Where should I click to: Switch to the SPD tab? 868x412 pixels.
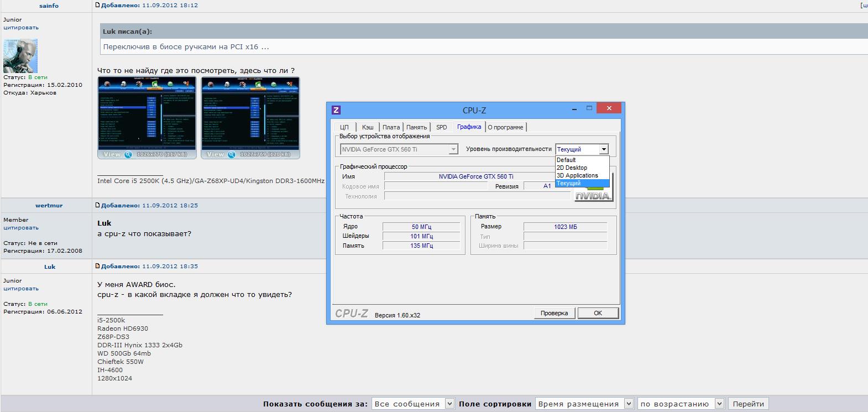tap(441, 127)
